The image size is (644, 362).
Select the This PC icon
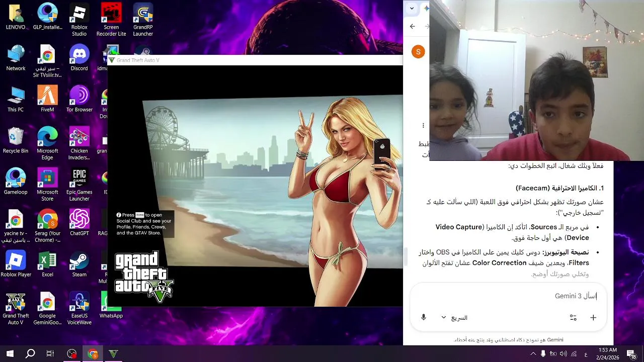16,100
